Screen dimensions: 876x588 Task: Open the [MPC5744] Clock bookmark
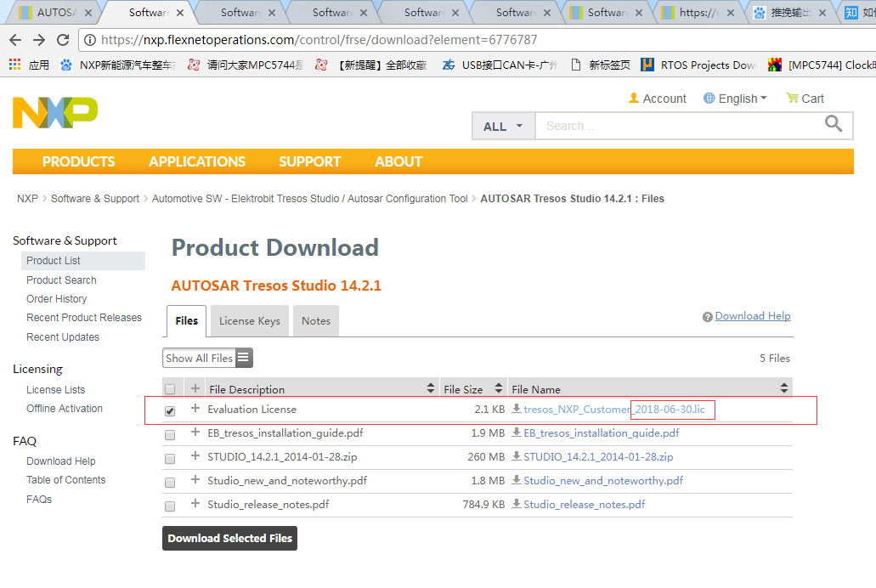coord(822,65)
